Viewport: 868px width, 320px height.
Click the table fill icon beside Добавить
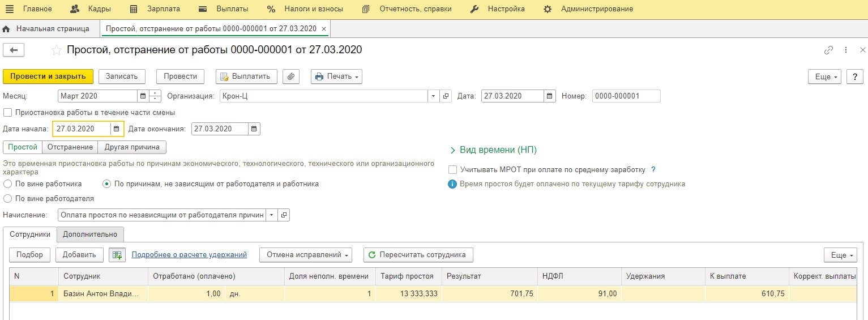click(x=117, y=255)
